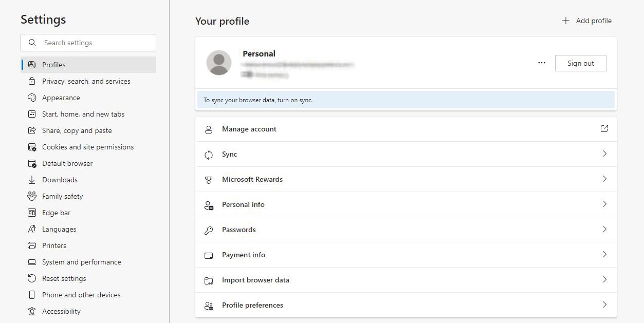This screenshot has width=644, height=323.
Task: Click the Profile preferences gear icon
Action: (209, 305)
